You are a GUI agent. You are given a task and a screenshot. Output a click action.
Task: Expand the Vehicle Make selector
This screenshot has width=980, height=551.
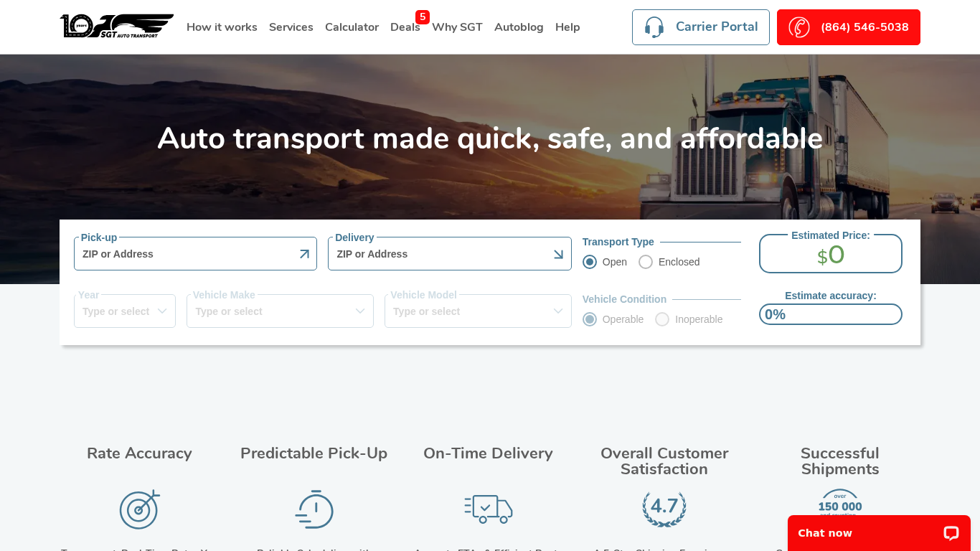point(280,311)
